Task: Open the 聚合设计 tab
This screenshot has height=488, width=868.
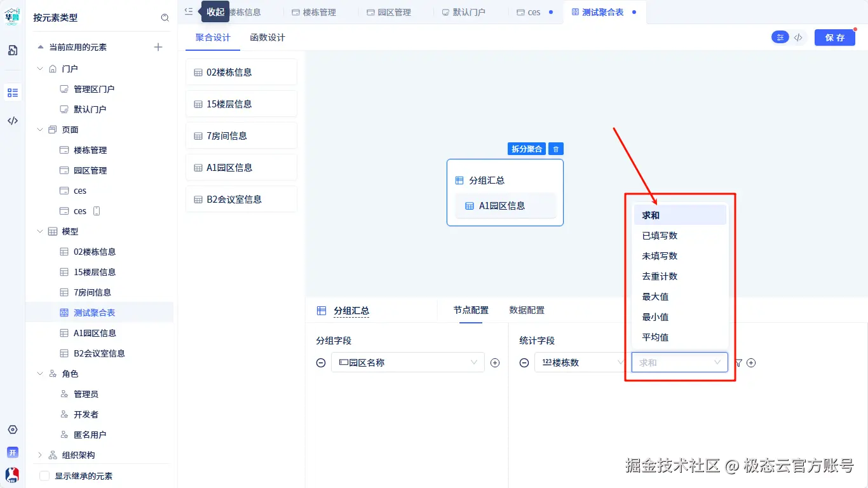Action: [x=213, y=37]
